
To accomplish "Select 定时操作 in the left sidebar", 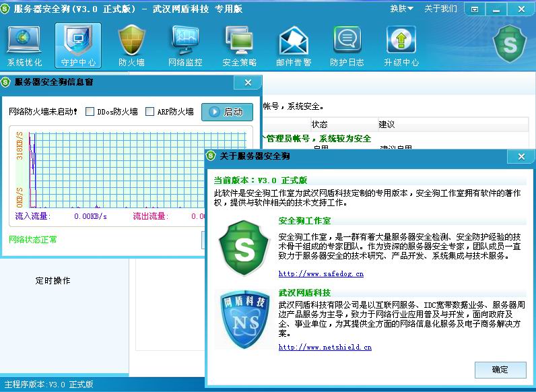I will pyautogui.click(x=53, y=281).
